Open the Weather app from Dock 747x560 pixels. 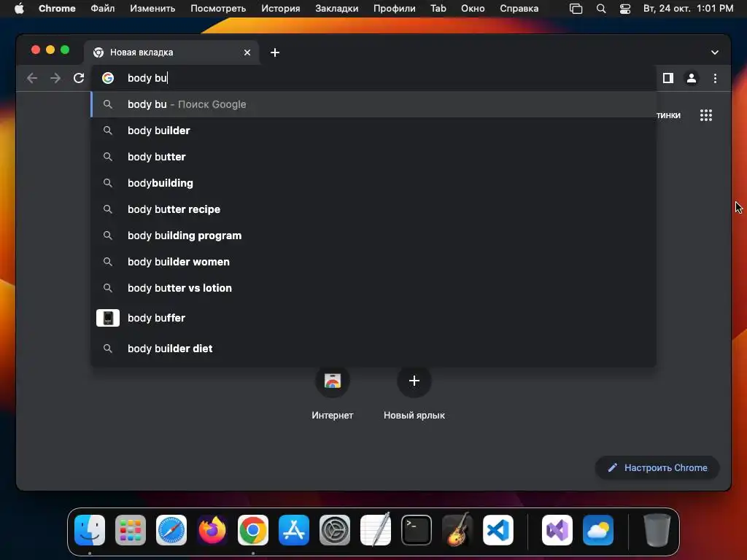pyautogui.click(x=598, y=530)
